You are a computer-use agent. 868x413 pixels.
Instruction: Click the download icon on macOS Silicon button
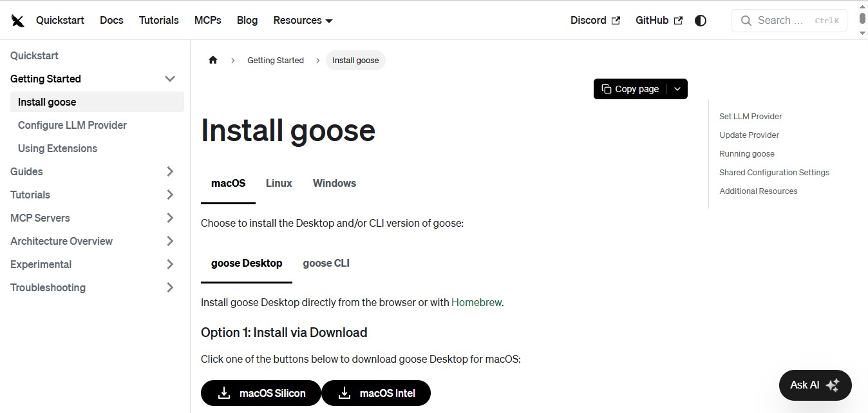(223, 392)
